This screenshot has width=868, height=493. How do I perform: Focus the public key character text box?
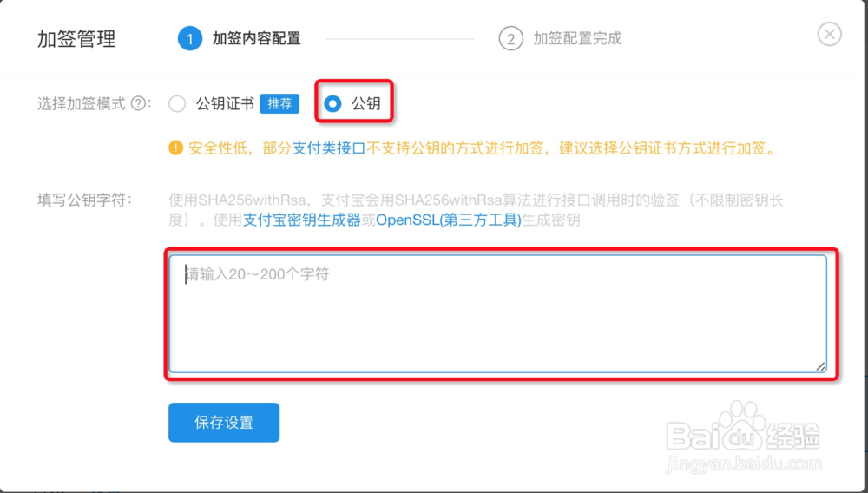pyautogui.click(x=497, y=314)
